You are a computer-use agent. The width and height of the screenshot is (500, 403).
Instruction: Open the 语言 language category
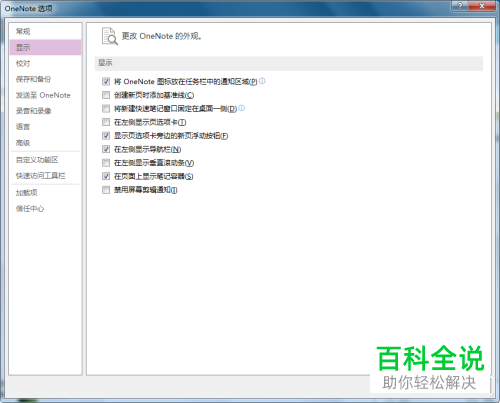click(45, 127)
